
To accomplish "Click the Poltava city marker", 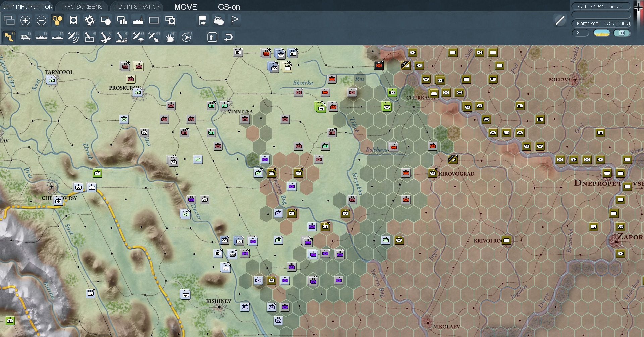I will (575, 80).
